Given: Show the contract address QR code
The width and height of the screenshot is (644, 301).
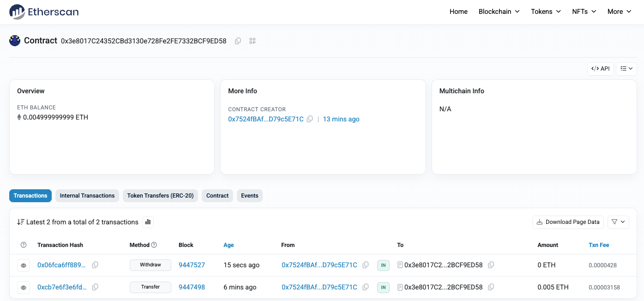Looking at the screenshot, I should tap(253, 41).
